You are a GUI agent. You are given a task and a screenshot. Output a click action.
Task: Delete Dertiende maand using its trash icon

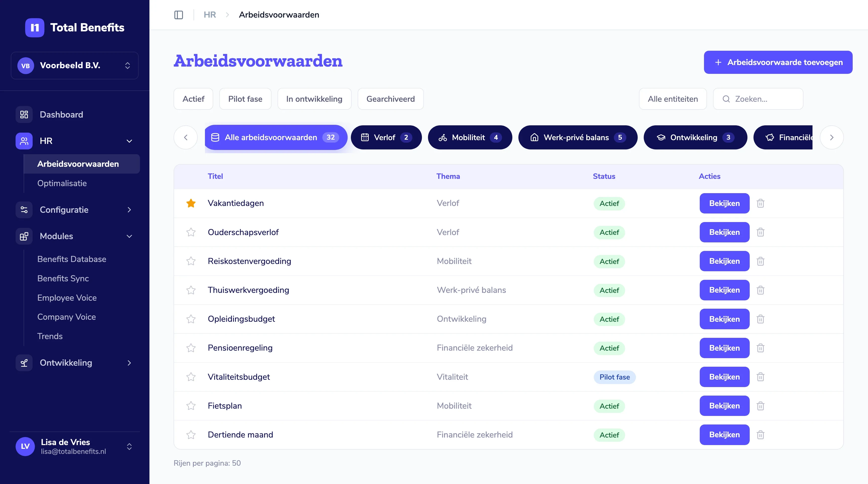pos(761,435)
